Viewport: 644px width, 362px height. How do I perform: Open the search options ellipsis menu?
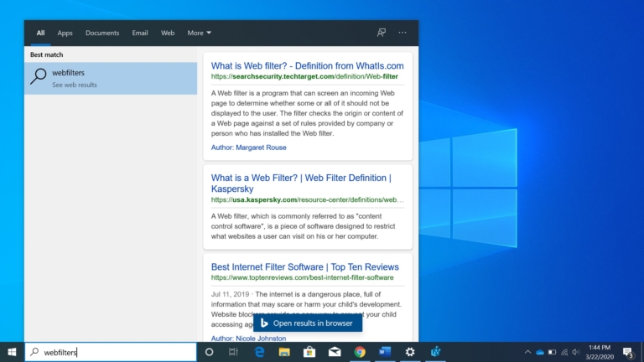(402, 33)
